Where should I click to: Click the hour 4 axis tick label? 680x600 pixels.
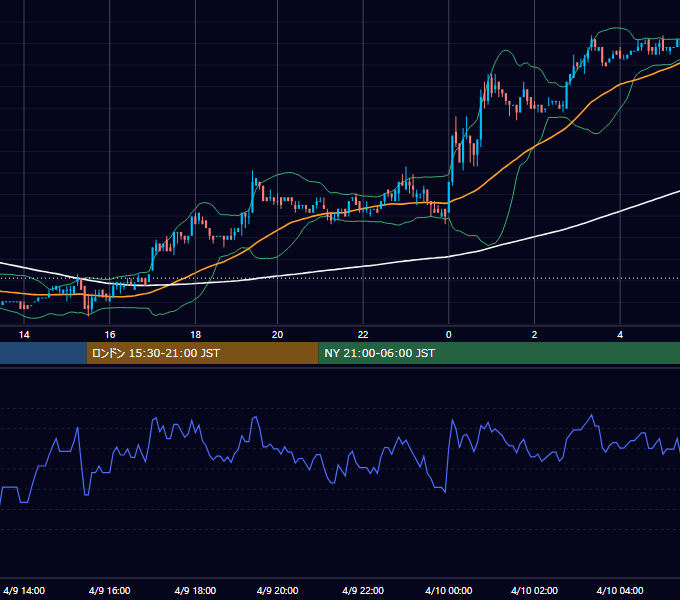pos(620,335)
